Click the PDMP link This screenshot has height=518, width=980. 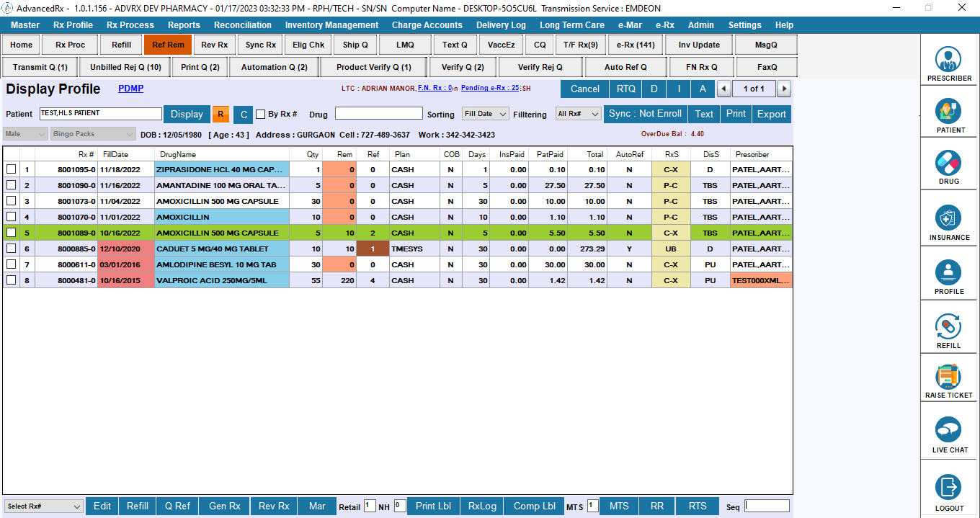tap(130, 89)
